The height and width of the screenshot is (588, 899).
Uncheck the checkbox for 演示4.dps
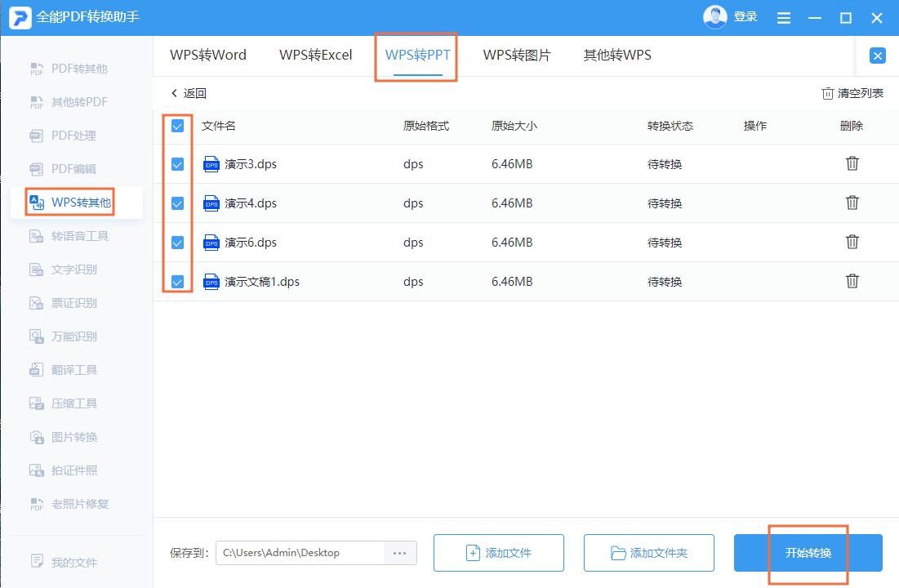click(178, 203)
